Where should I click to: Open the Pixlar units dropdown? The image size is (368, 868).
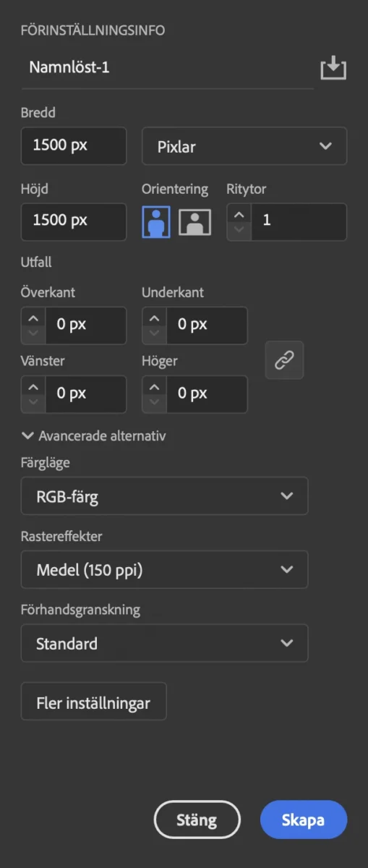tap(244, 146)
